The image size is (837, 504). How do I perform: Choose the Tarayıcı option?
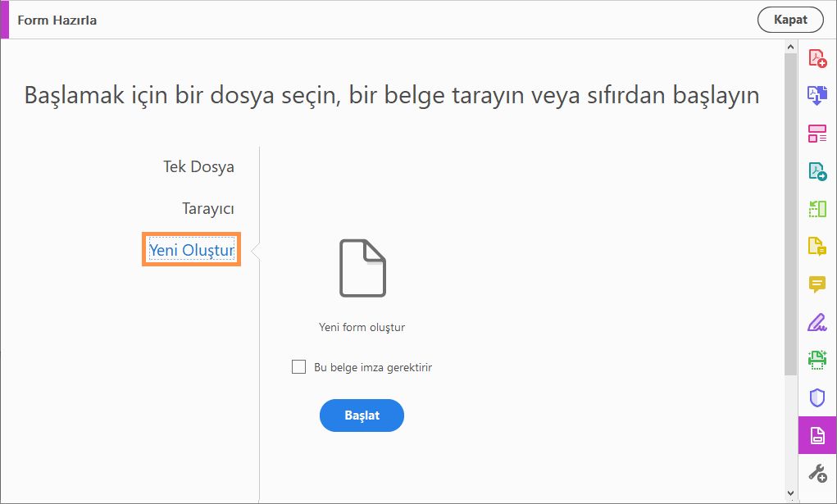[x=207, y=208]
